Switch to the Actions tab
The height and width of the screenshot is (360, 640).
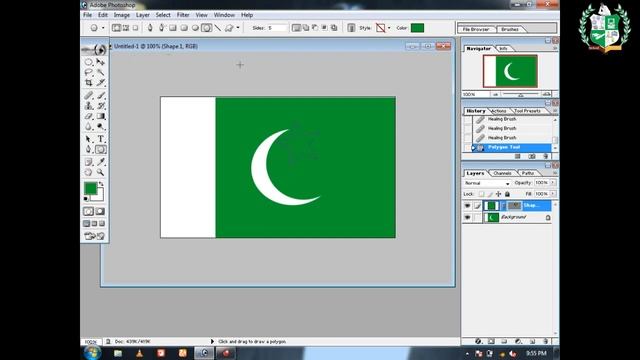(x=498, y=111)
